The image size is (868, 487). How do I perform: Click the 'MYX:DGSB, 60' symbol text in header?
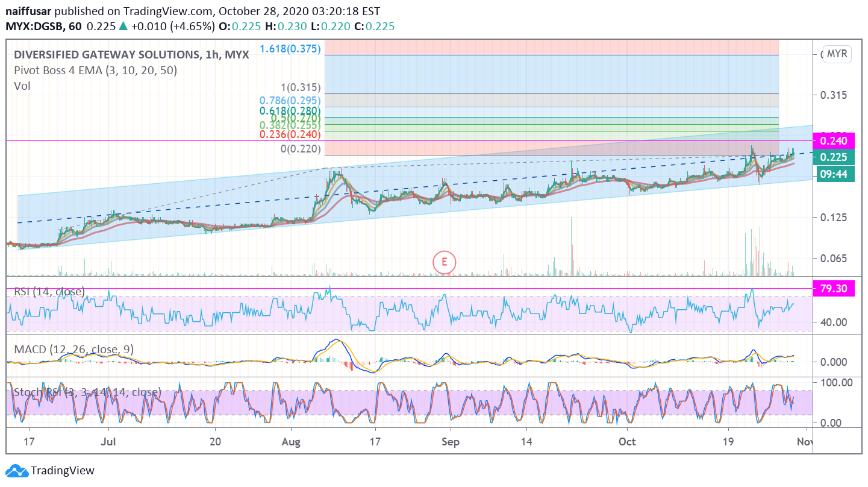(44, 27)
